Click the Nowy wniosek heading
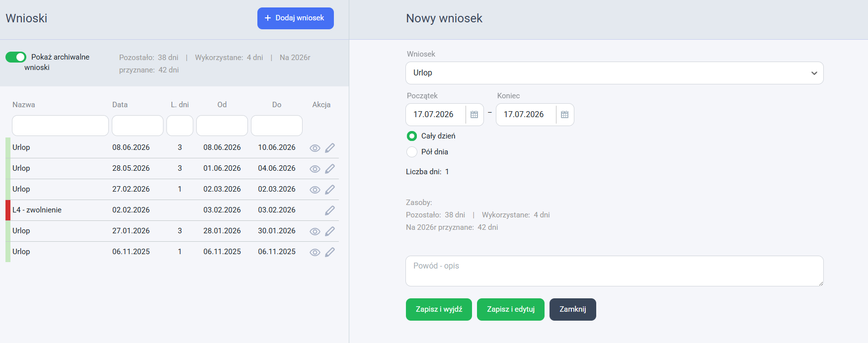 pyautogui.click(x=444, y=18)
